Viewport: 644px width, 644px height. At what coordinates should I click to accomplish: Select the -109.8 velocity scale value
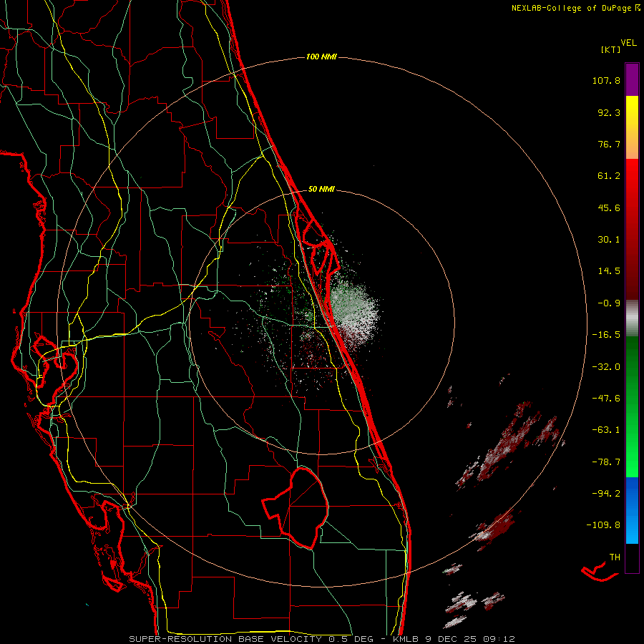pos(603,525)
